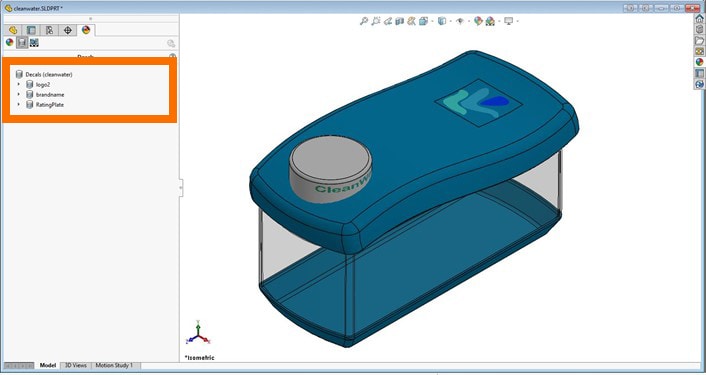Open the FeatureManager design tree tab
This screenshot has width=706, height=375.
[13, 30]
